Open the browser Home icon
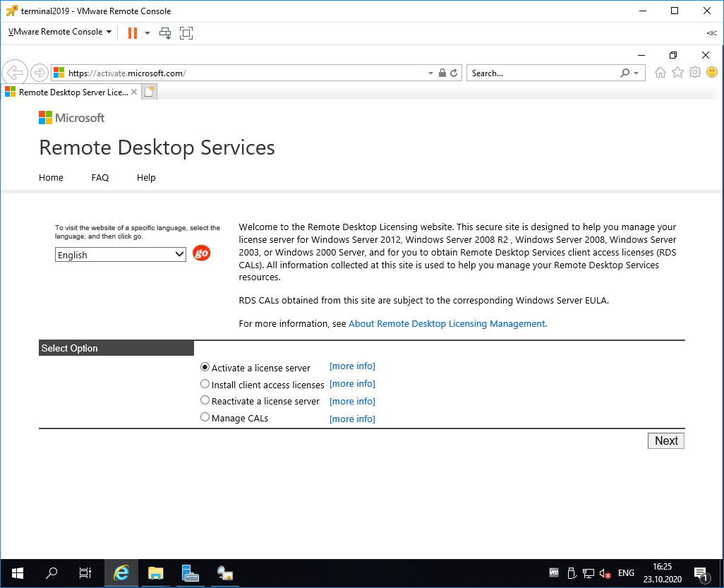Screen dimensions: 724x588 [x=660, y=73]
